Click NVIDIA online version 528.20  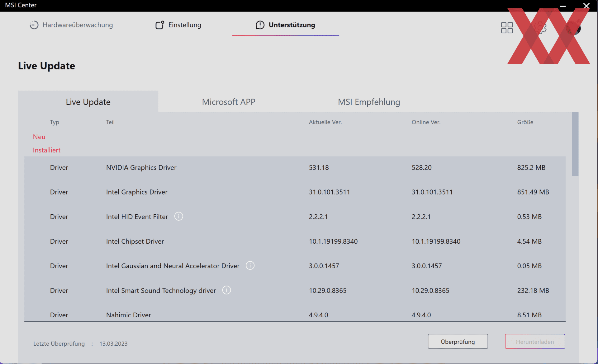(x=422, y=168)
